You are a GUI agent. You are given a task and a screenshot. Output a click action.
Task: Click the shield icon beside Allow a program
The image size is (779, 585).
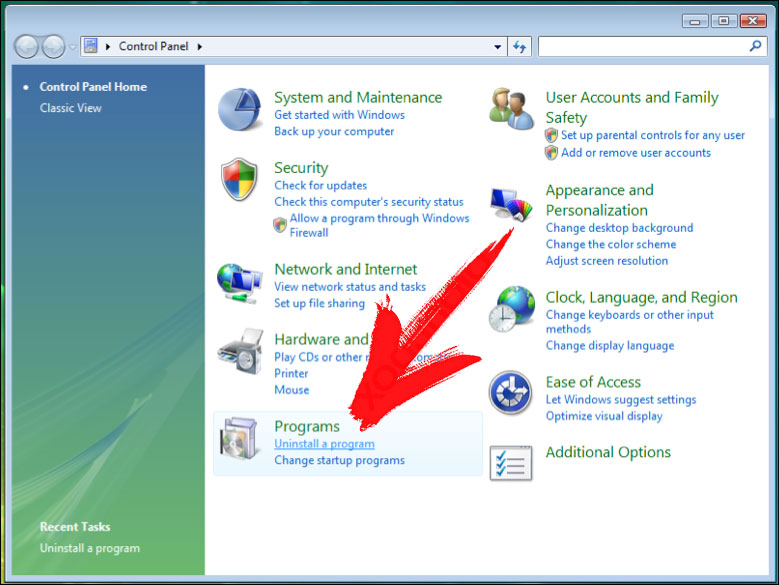280,225
